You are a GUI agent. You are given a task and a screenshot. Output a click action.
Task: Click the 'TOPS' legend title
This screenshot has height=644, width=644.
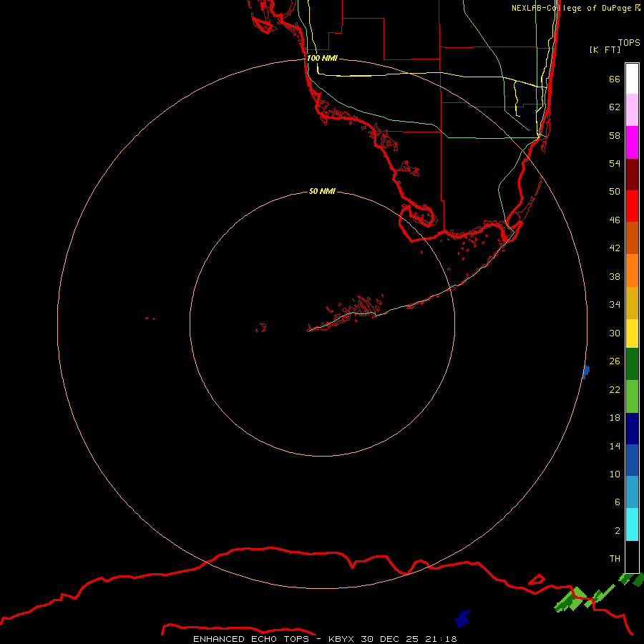click(629, 42)
